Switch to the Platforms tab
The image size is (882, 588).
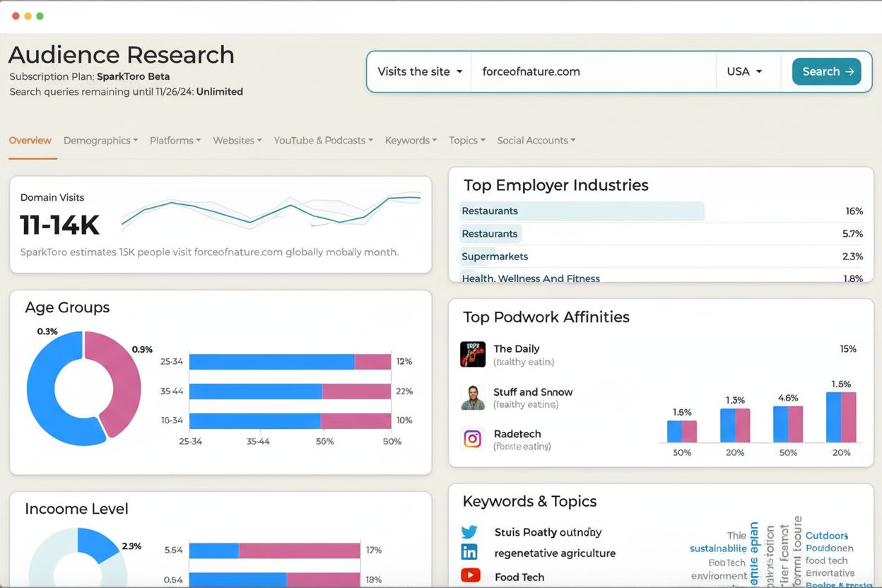click(x=175, y=140)
